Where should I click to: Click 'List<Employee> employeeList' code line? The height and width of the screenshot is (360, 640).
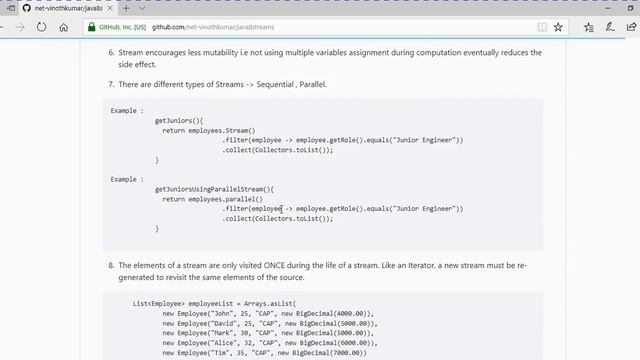coord(214,304)
